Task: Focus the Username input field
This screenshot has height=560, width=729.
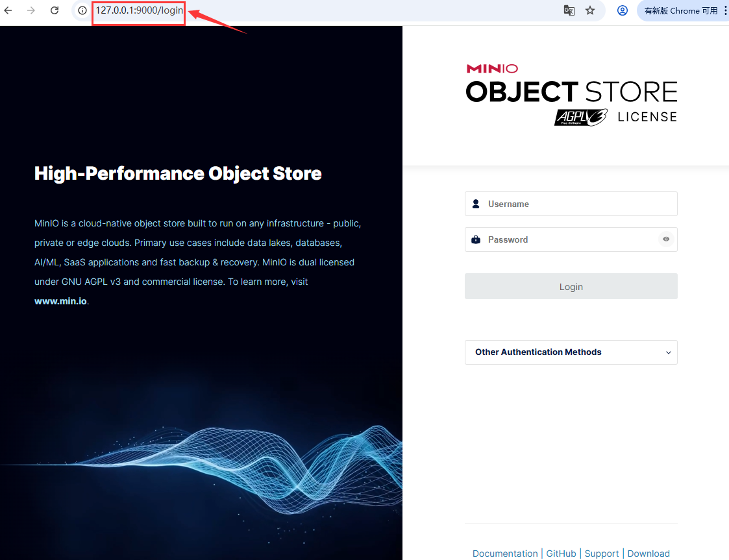Action: (571, 204)
